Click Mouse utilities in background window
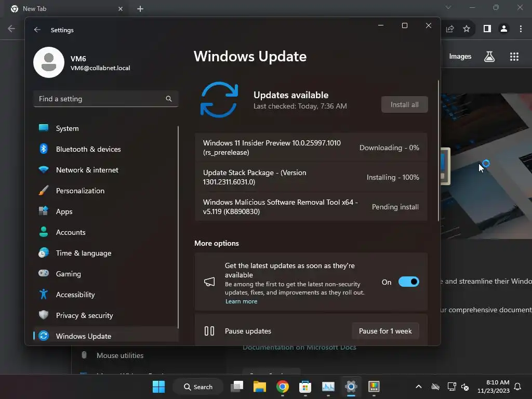This screenshot has width=532, height=399. 120,355
